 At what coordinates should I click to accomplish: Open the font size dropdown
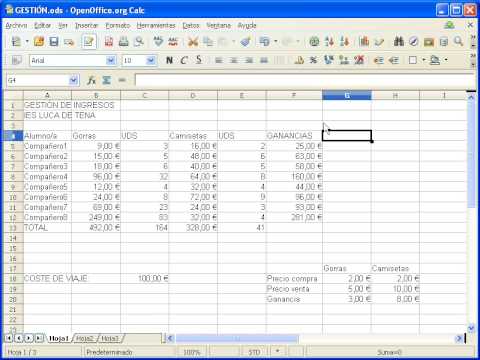(151, 60)
